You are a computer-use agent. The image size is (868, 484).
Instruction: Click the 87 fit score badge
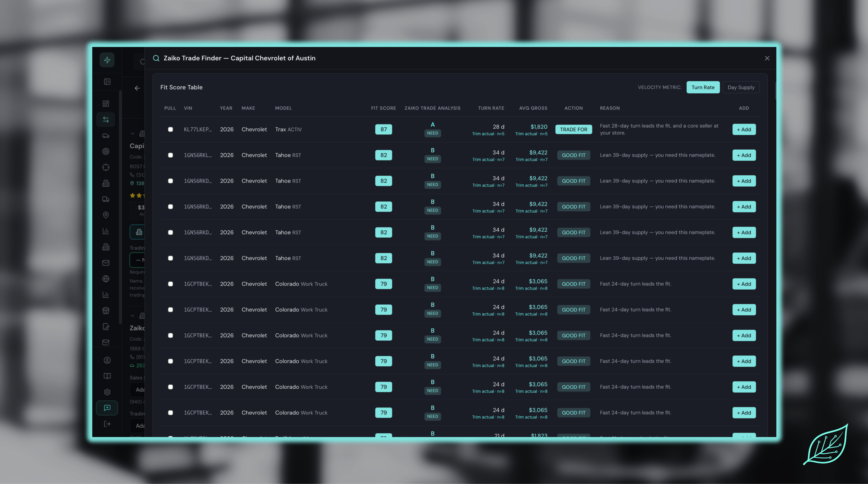pos(383,129)
